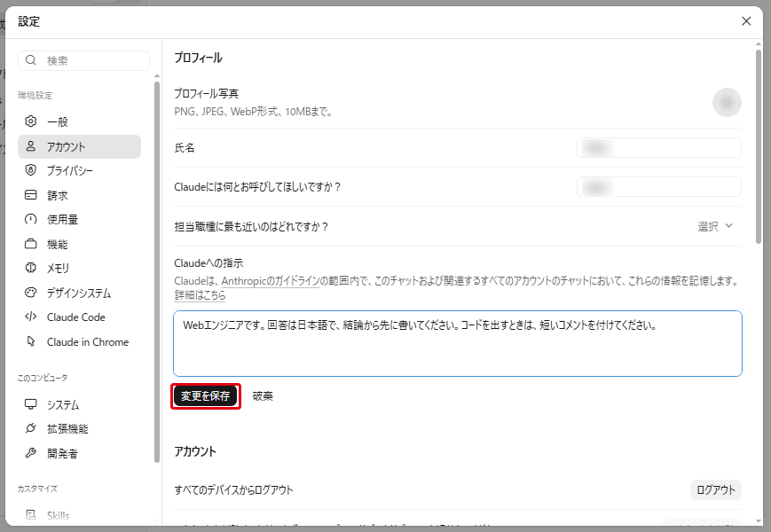Click the Skills sidebar icon
This screenshot has width=771, height=532.
(x=31, y=515)
